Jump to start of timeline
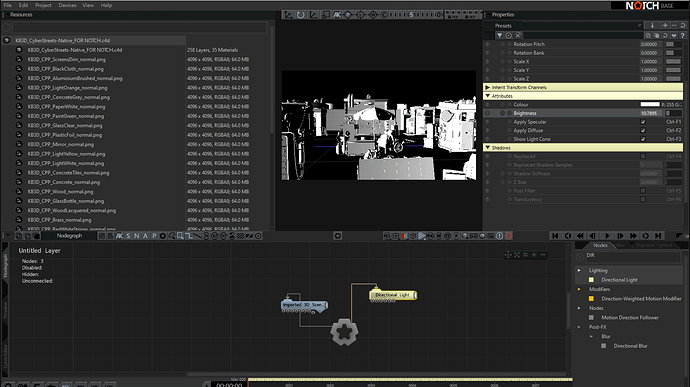Screen dimensions: 690x387 point(555,236)
